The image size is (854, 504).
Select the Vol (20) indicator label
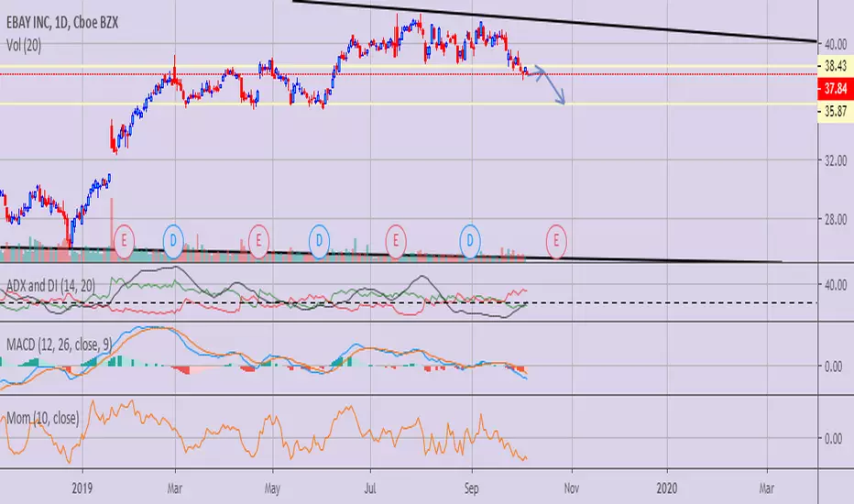[24, 45]
